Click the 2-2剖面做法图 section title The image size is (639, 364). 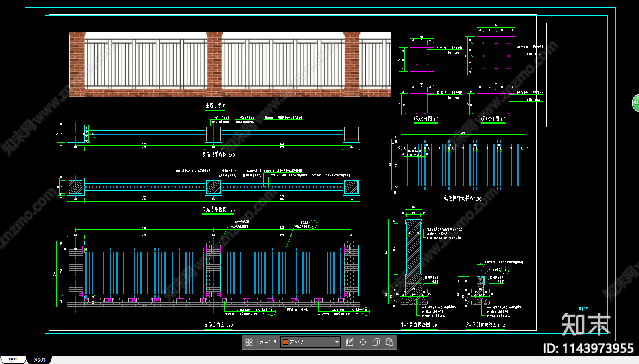[485, 325]
